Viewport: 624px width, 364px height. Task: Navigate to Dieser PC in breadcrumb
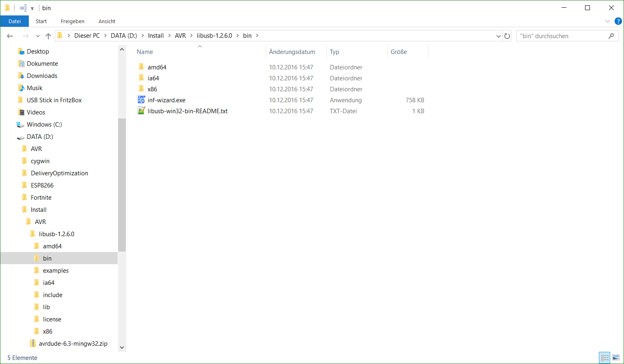pos(87,36)
